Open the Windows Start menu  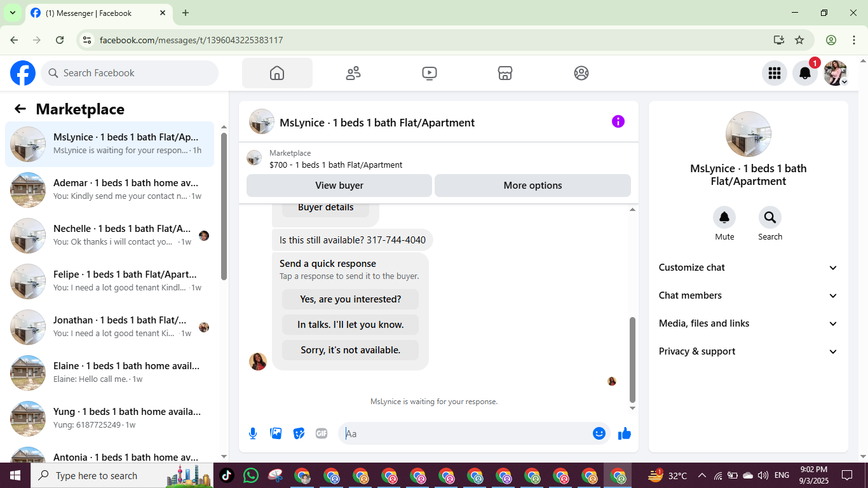tap(15, 475)
